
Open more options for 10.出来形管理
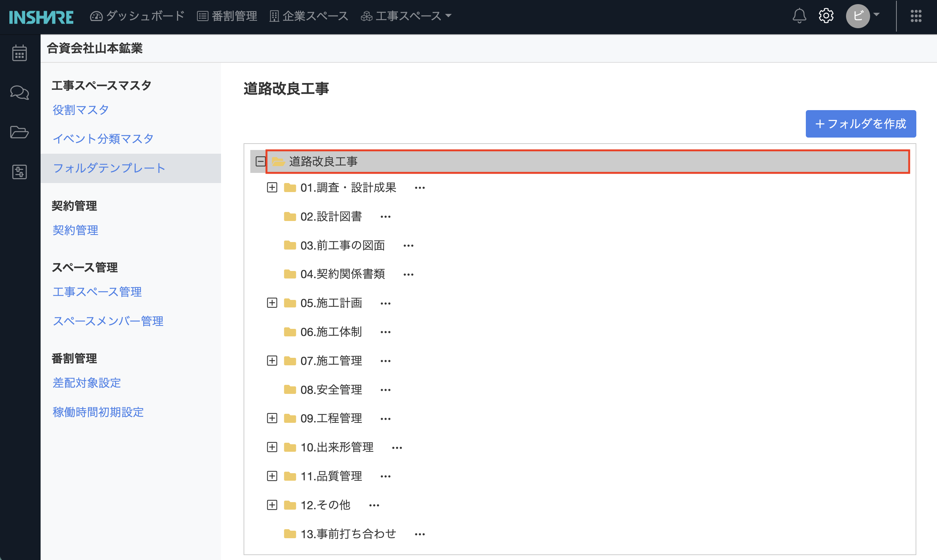pos(397,448)
